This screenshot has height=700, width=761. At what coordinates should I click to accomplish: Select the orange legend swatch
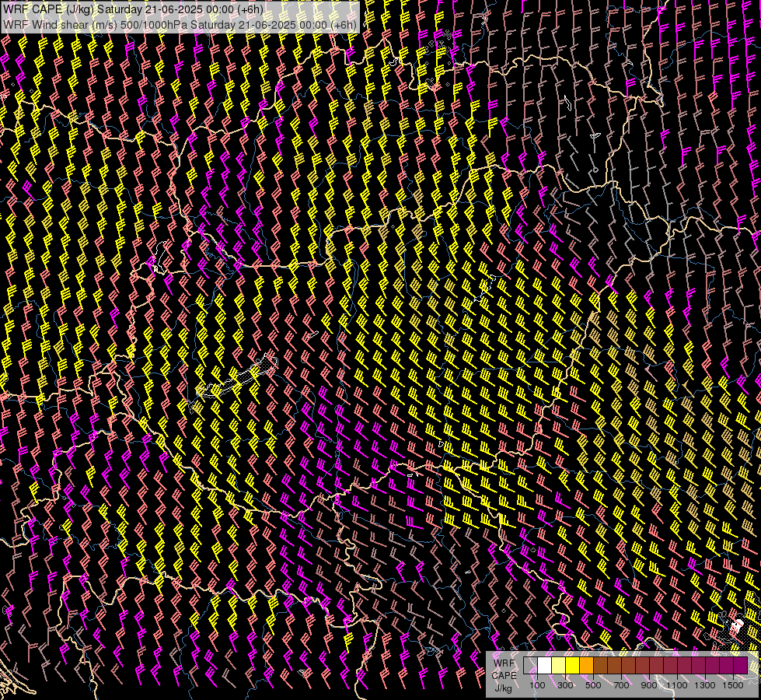click(586, 665)
